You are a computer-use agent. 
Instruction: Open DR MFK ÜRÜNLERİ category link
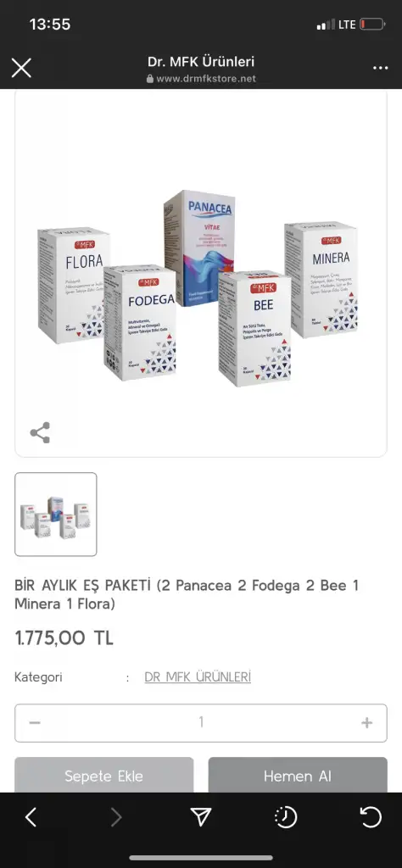(198, 677)
